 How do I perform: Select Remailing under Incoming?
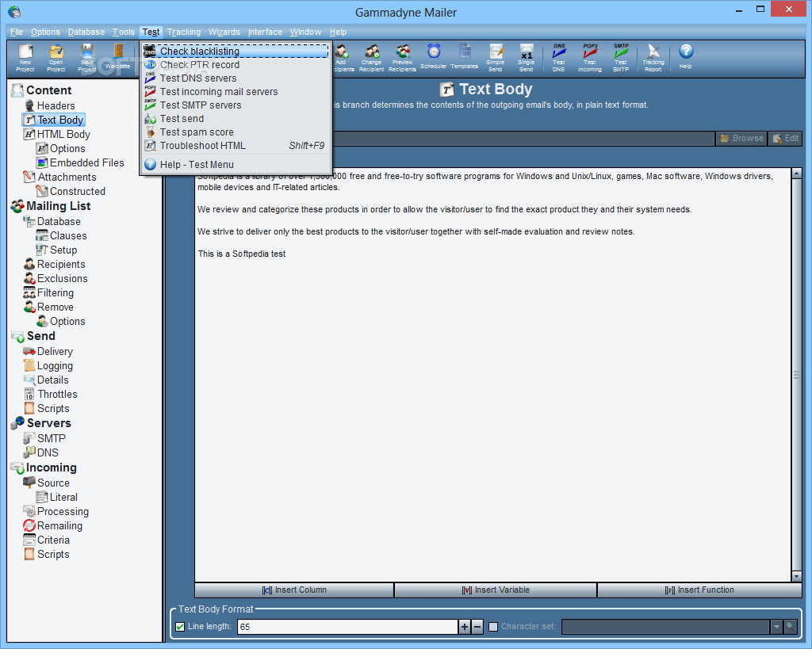[x=59, y=526]
